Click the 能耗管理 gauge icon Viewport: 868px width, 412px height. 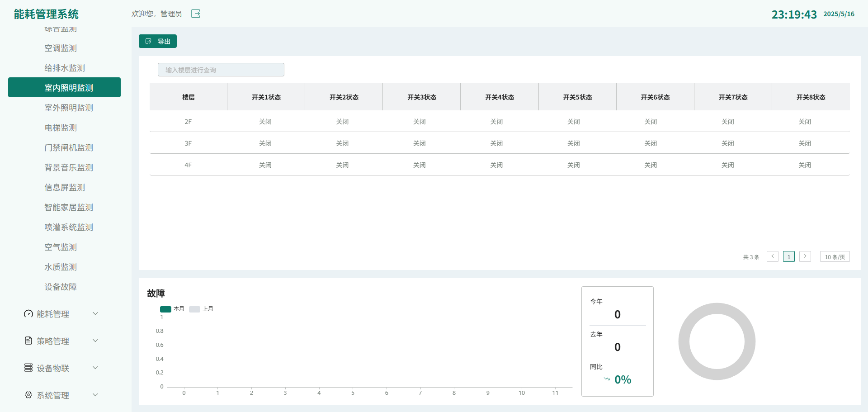coord(28,314)
